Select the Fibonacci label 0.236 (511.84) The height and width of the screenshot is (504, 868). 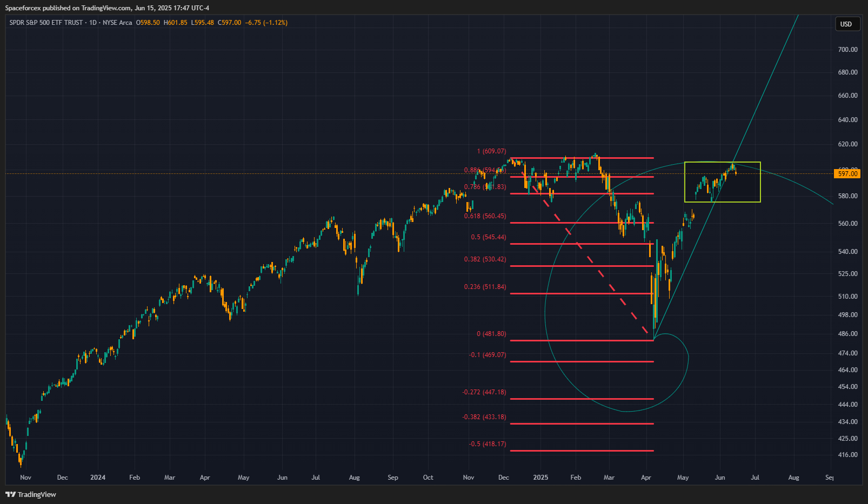[485, 286]
